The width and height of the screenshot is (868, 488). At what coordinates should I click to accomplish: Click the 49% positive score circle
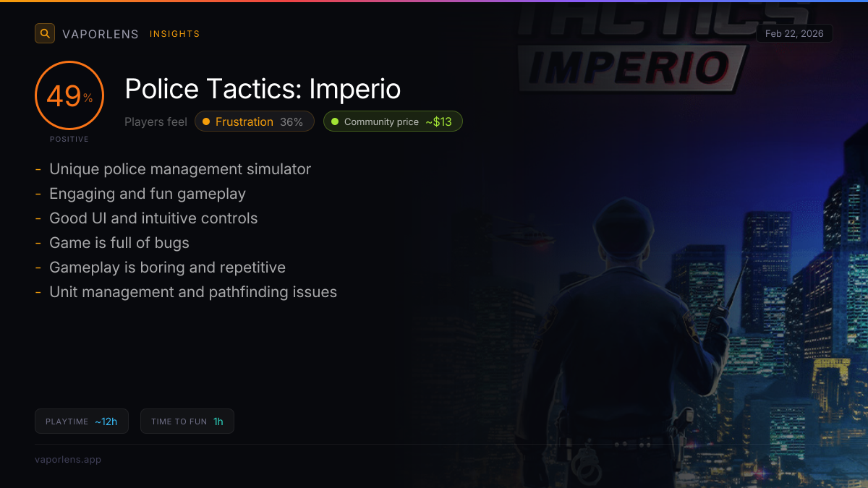point(69,95)
